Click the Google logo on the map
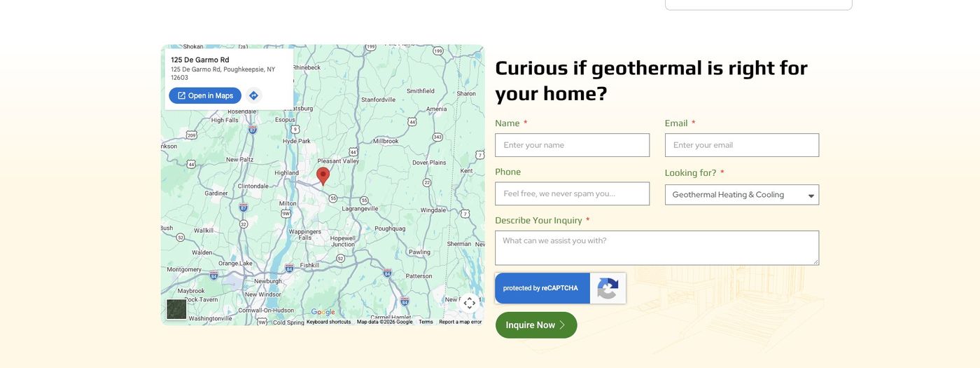 pyautogui.click(x=323, y=312)
